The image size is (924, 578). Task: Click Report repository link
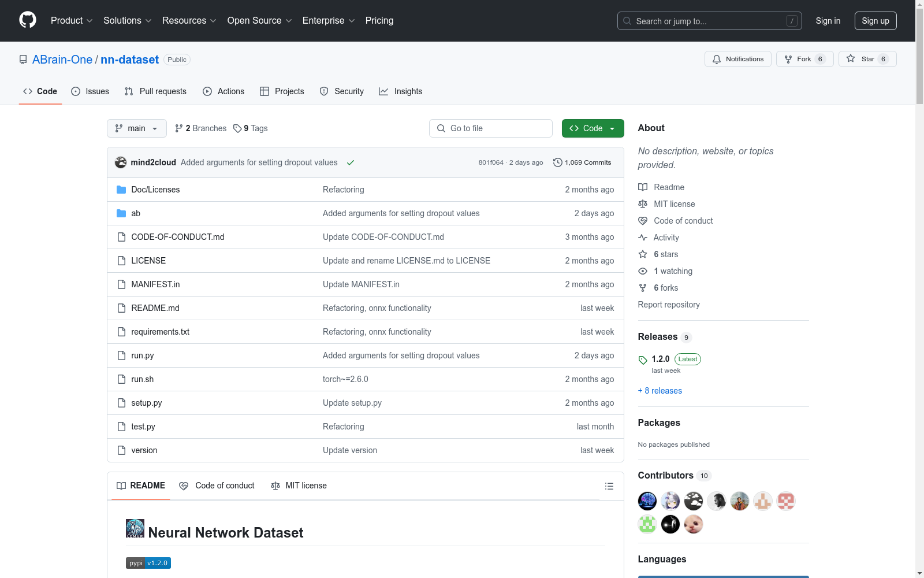click(x=669, y=305)
